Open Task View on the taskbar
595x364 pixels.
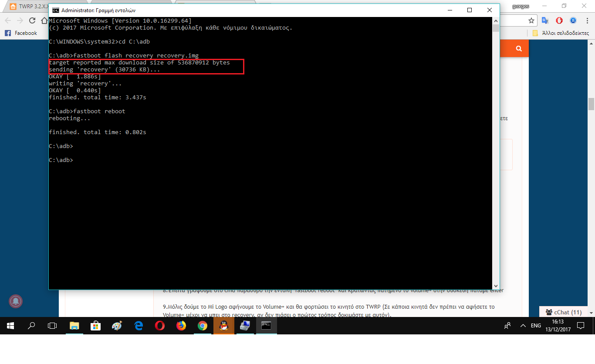pos(52,325)
